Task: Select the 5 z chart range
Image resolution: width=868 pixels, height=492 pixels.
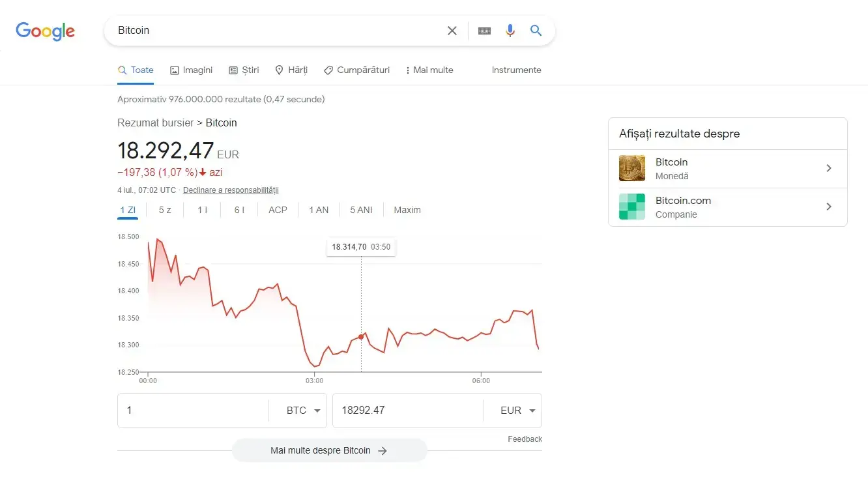Action: (165, 210)
